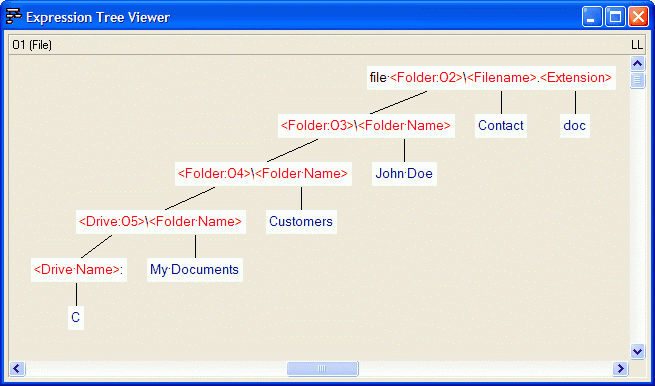The image size is (655, 386).
Task: Click the My Documents leaf node
Action: [x=195, y=270]
